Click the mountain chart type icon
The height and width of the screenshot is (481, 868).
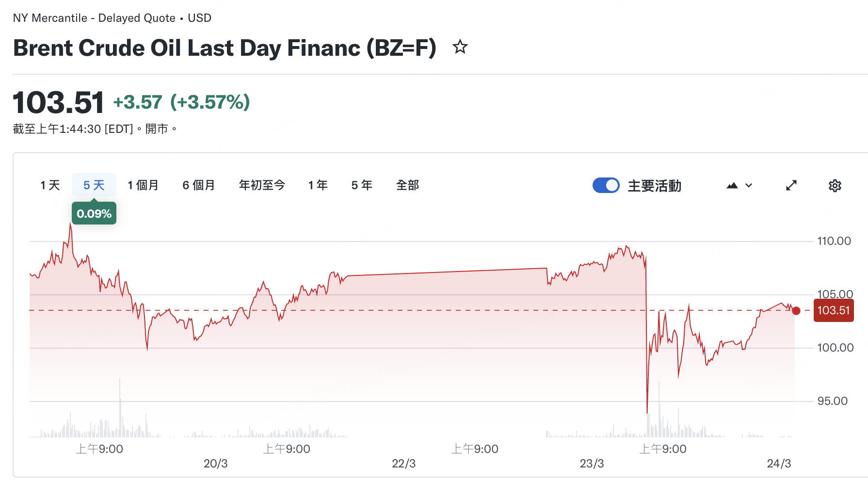tap(732, 186)
